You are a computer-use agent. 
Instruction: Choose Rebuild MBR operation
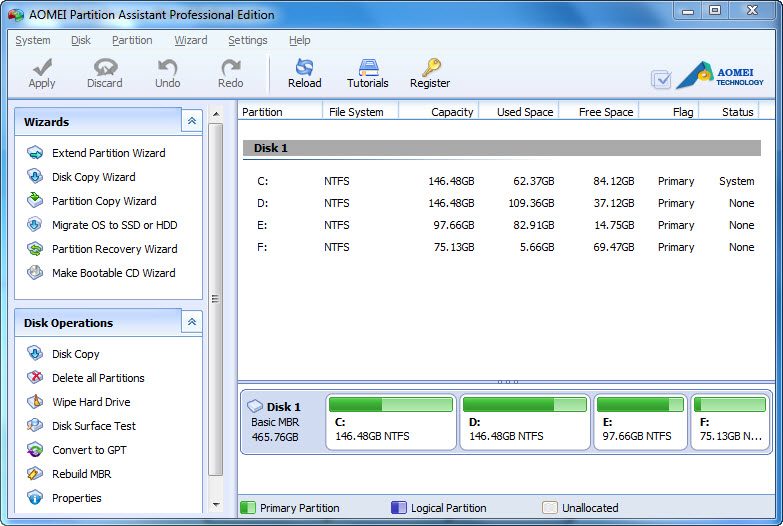click(82, 474)
